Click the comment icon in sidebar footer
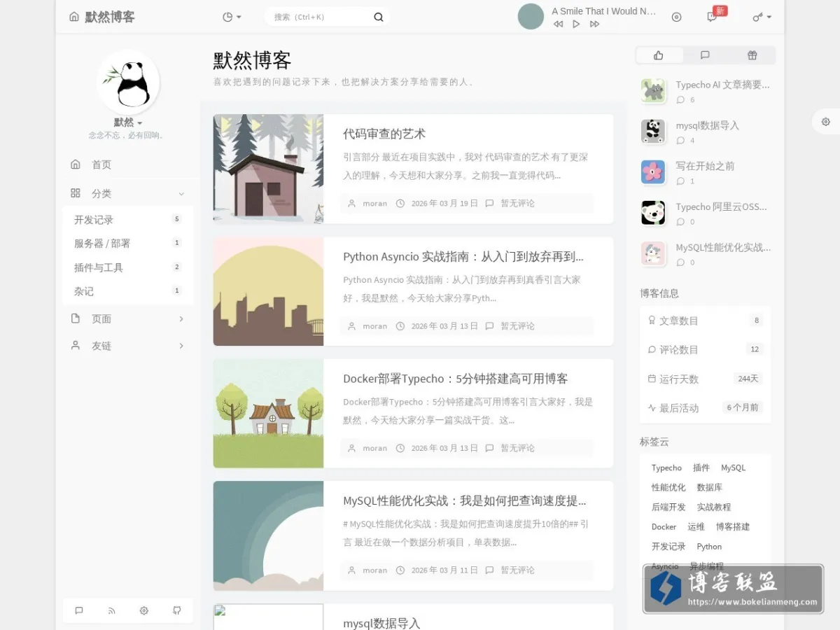The width and height of the screenshot is (840, 630). (79, 610)
